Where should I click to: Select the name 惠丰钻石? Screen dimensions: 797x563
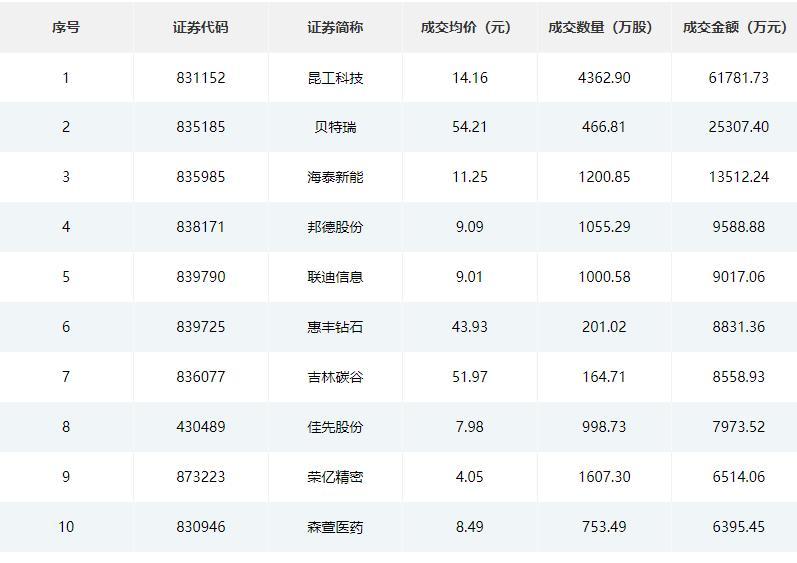pos(335,327)
